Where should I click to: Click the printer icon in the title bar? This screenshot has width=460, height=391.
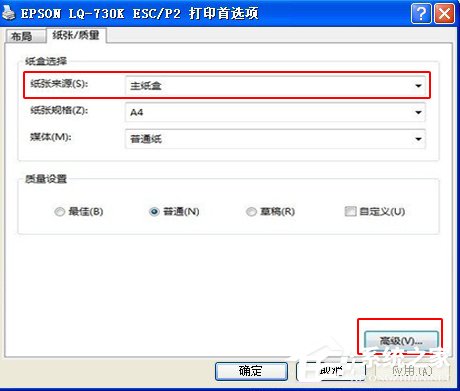click(x=9, y=13)
